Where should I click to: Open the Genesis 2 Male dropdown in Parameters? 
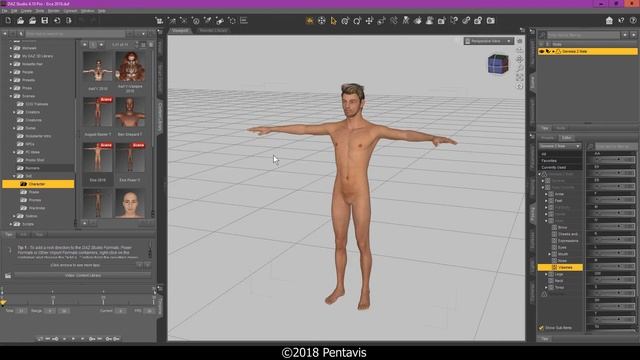(x=560, y=146)
